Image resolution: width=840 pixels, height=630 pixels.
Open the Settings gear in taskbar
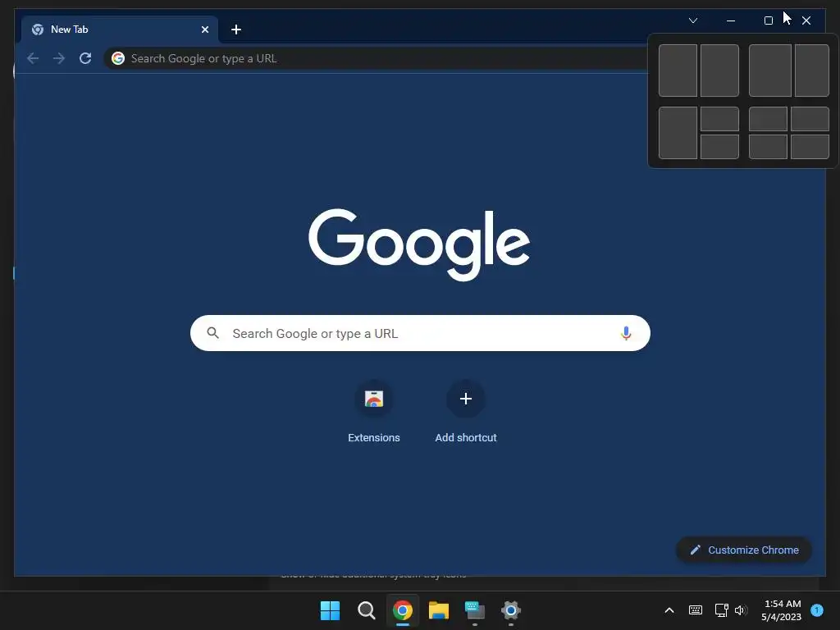pos(511,610)
